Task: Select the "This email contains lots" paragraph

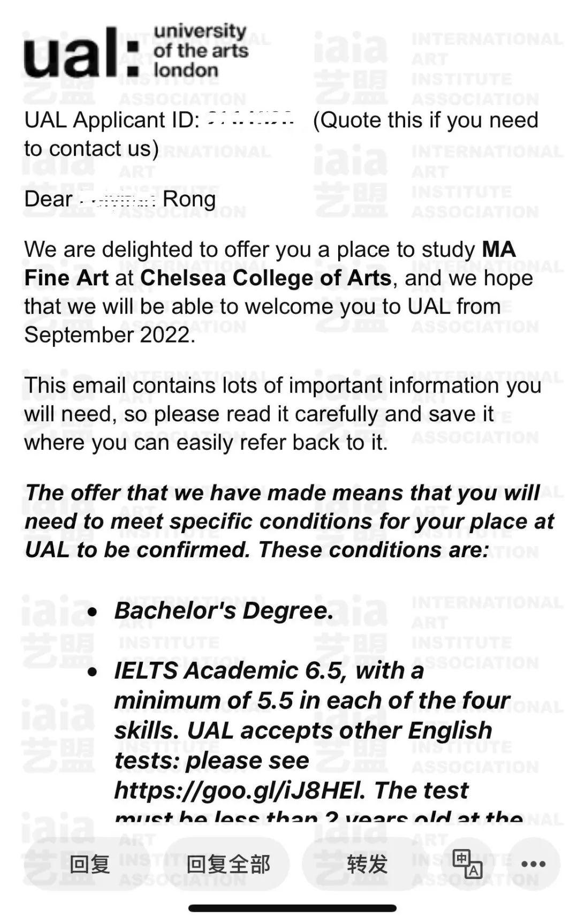Action: [283, 414]
